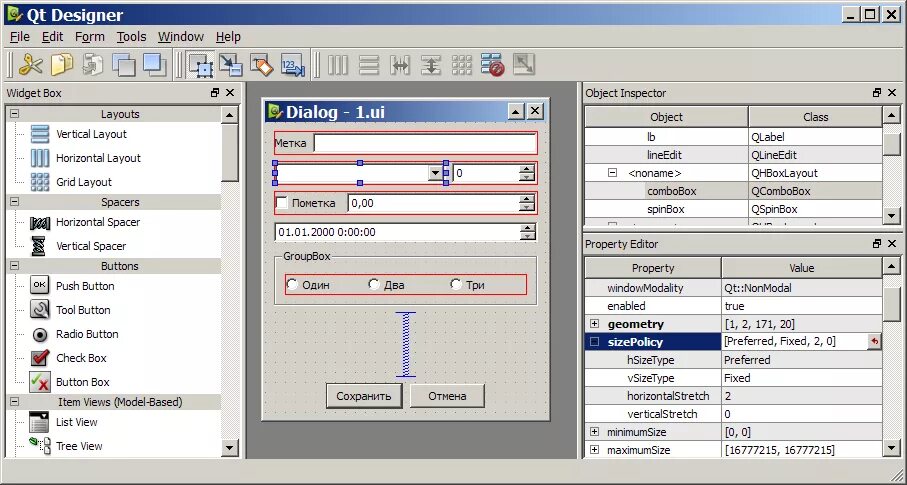Click the Отмена button

(447, 396)
